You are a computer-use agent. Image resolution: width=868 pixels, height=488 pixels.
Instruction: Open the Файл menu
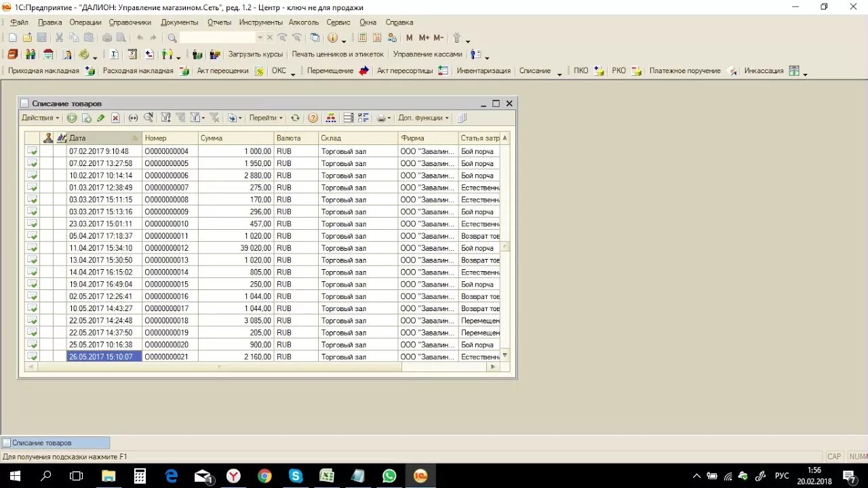coord(19,22)
